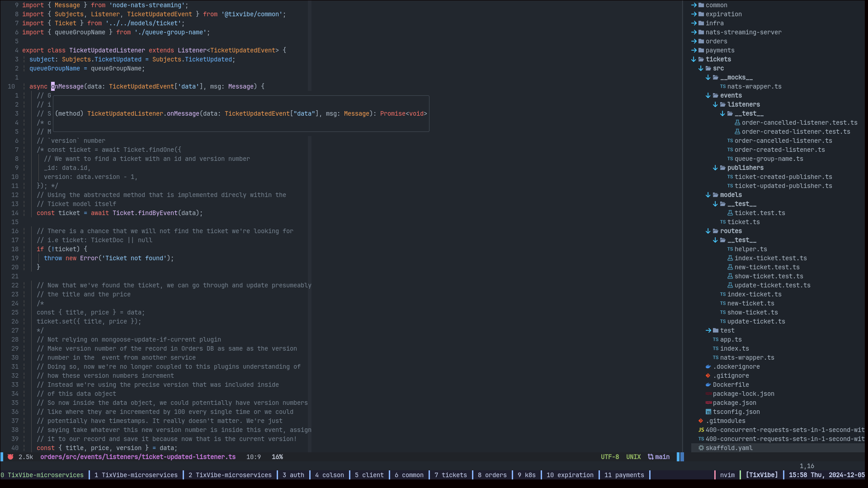Open update-ticket.ts in file tree
The image size is (868, 488).
click(756, 321)
